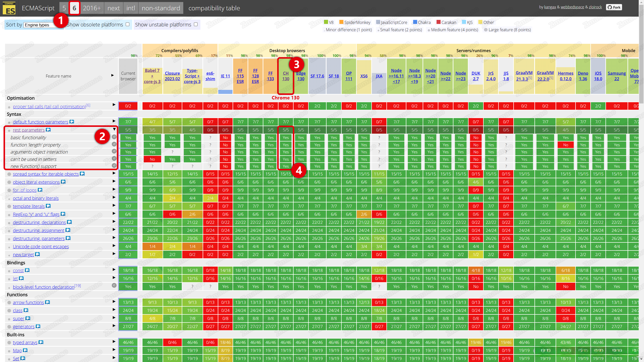The width and height of the screenshot is (644, 362).
Task: Open the proper tail calls link
Action: point(49,107)
